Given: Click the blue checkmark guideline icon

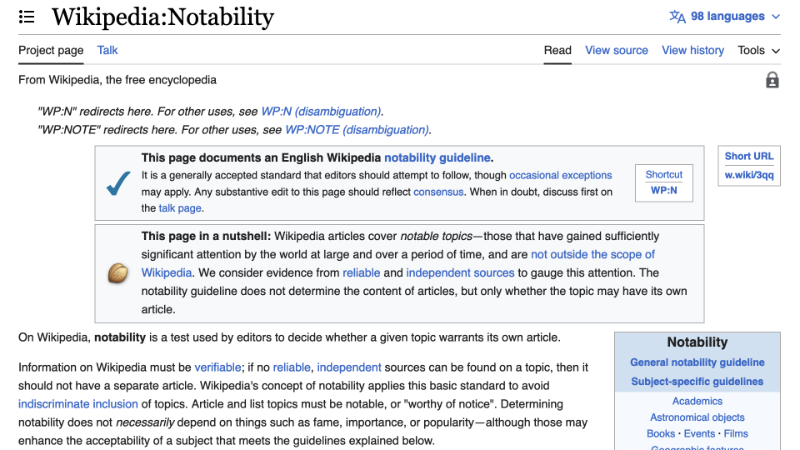Looking at the screenshot, I should 118,183.
